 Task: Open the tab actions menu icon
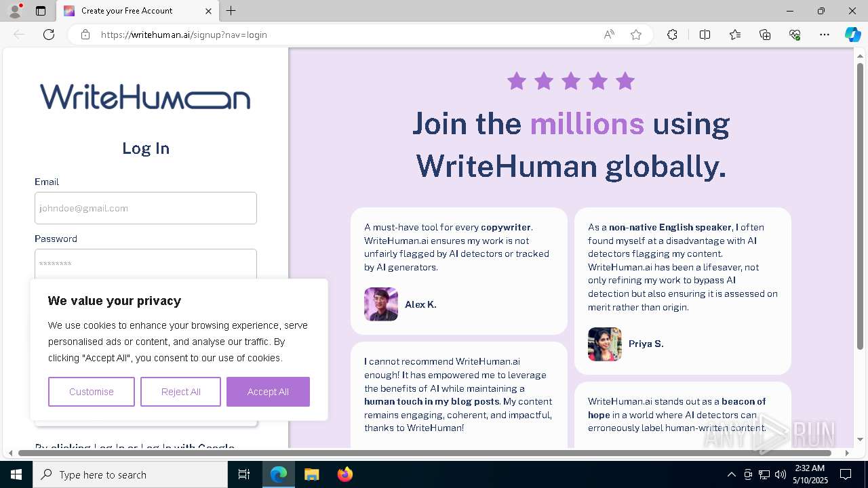coord(41,11)
